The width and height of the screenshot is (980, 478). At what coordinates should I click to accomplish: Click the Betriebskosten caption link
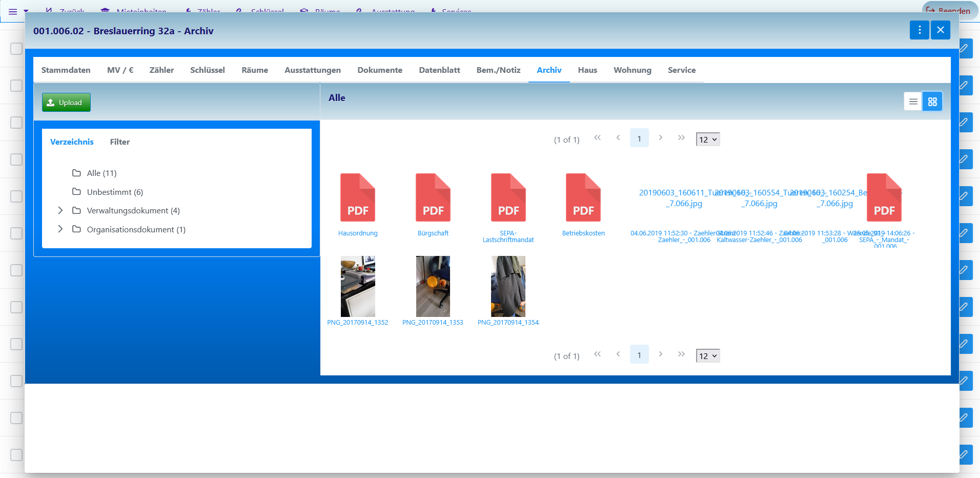[583, 233]
